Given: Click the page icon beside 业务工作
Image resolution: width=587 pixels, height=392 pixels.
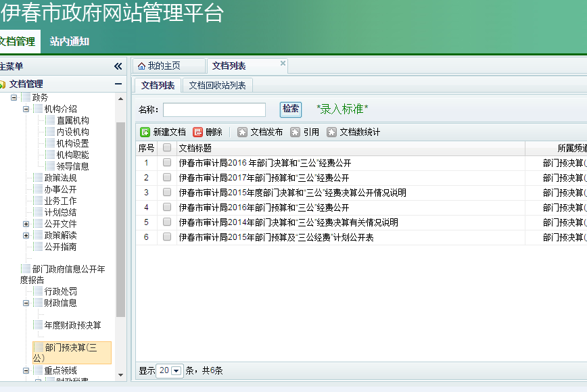Looking at the screenshot, I should coord(38,201).
